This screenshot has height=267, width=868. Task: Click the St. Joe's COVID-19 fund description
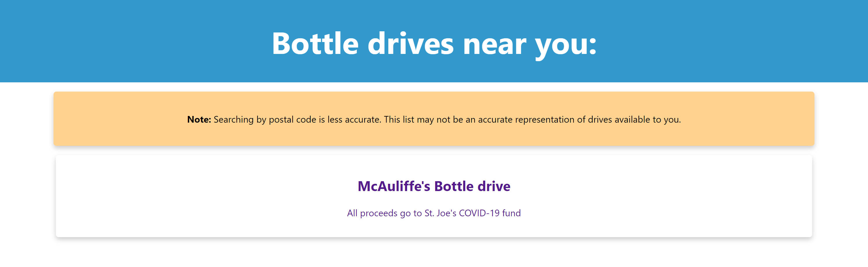434,213
